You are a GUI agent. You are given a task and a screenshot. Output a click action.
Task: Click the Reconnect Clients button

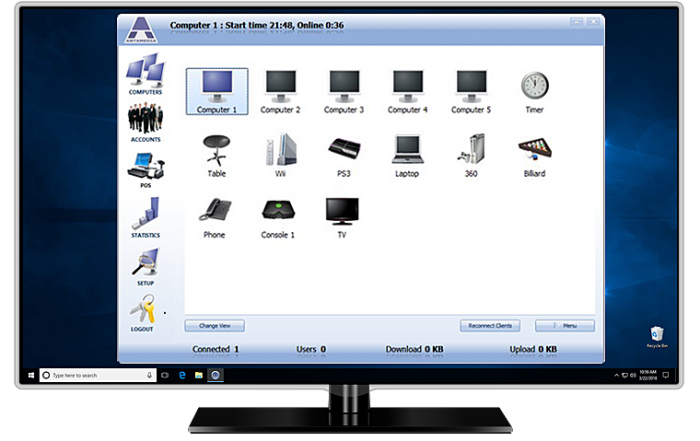490,326
